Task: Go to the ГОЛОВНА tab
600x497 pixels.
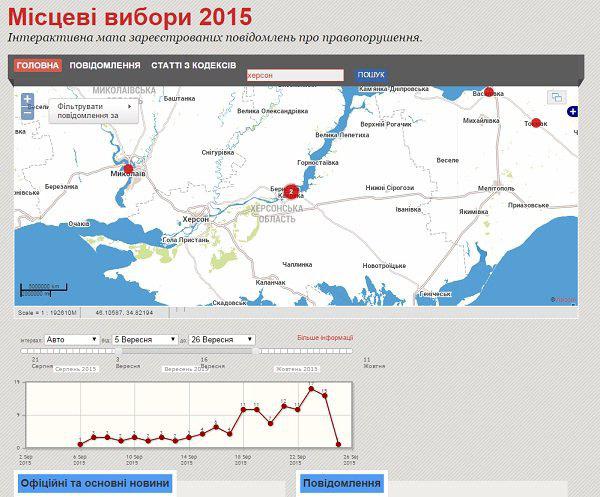Action: (x=38, y=65)
